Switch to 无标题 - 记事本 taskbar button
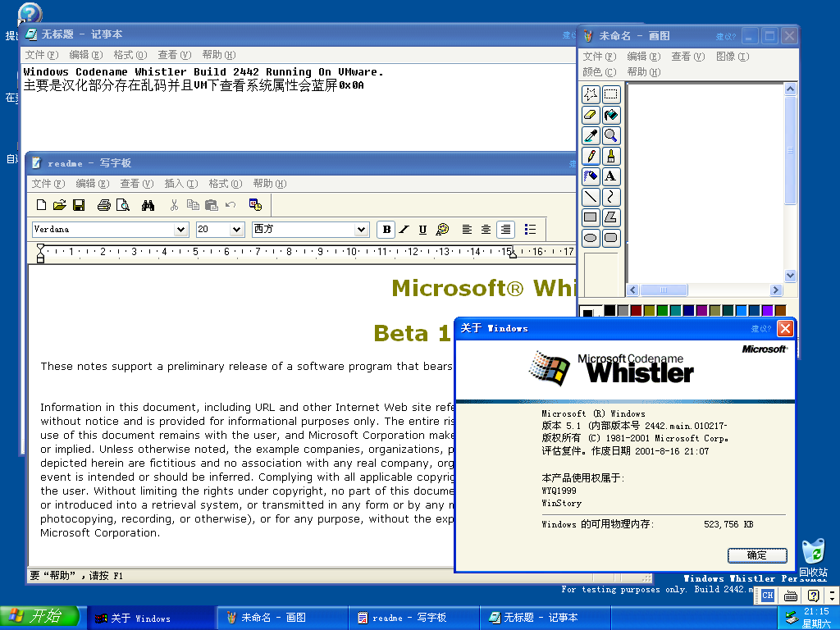The height and width of the screenshot is (630, 840). pyautogui.click(x=545, y=619)
